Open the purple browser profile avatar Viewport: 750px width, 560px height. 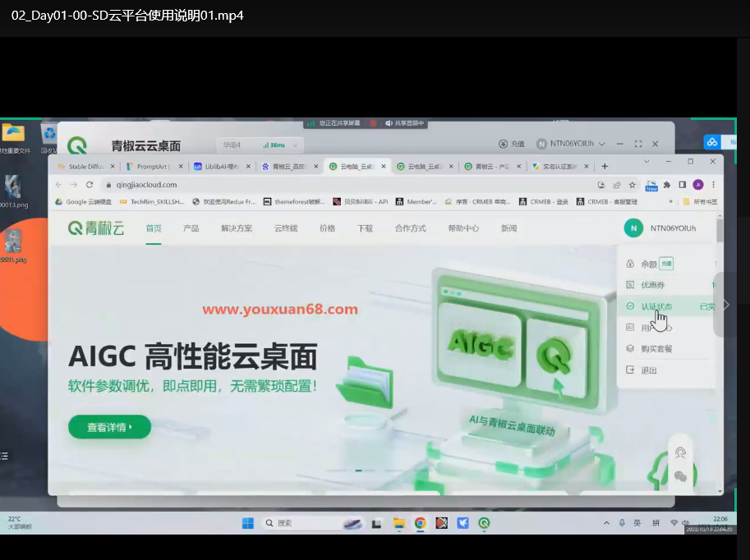[x=698, y=185]
